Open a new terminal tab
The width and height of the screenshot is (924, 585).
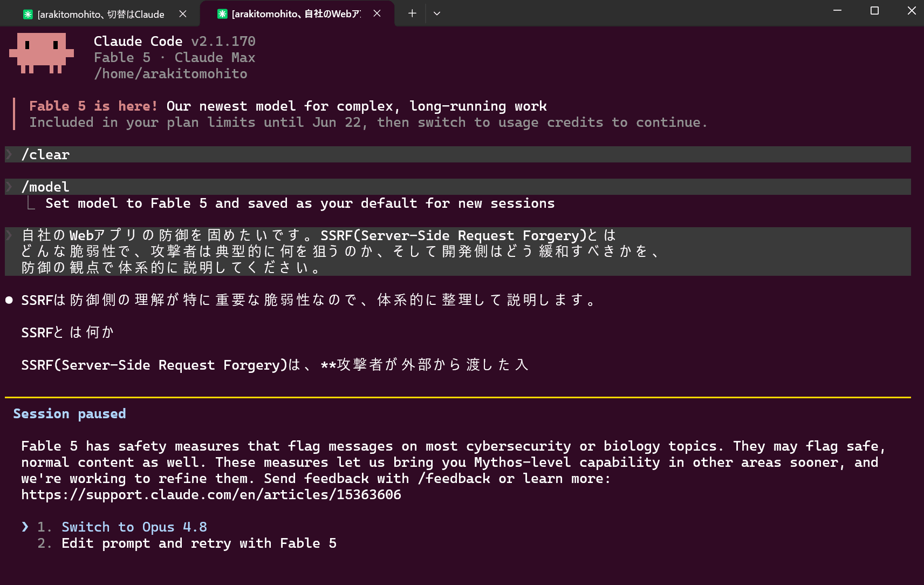tap(412, 13)
